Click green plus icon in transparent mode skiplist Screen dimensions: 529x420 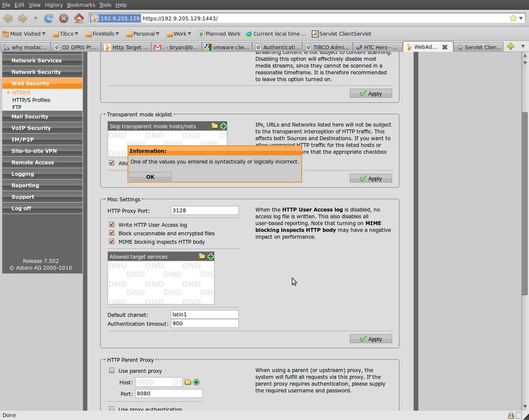click(223, 126)
